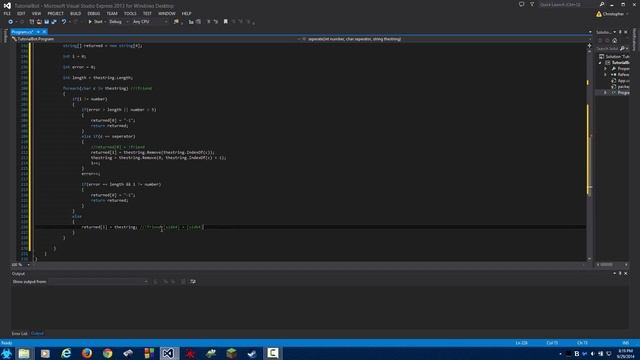Click the New Project toolbar icon
The image size is (640, 360).
[x=31, y=22]
